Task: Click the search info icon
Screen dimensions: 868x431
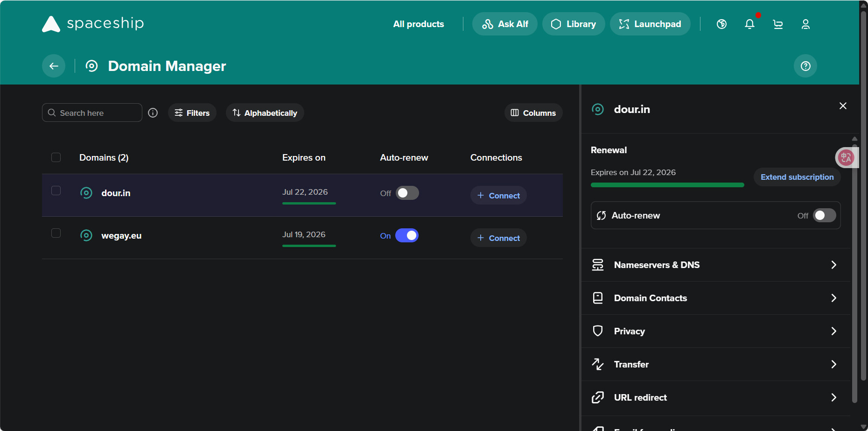Action: pyautogui.click(x=153, y=113)
